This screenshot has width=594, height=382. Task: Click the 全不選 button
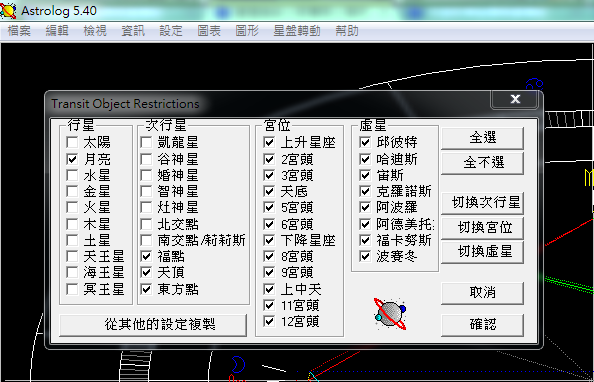pyautogui.click(x=483, y=163)
